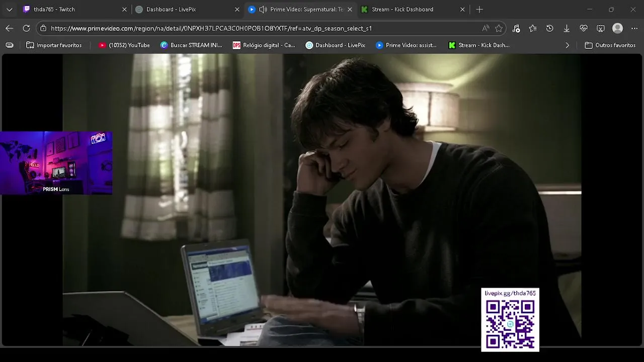Screen dimensions: 644x362
Task: Add this page to favorites star
Action: click(499, 28)
